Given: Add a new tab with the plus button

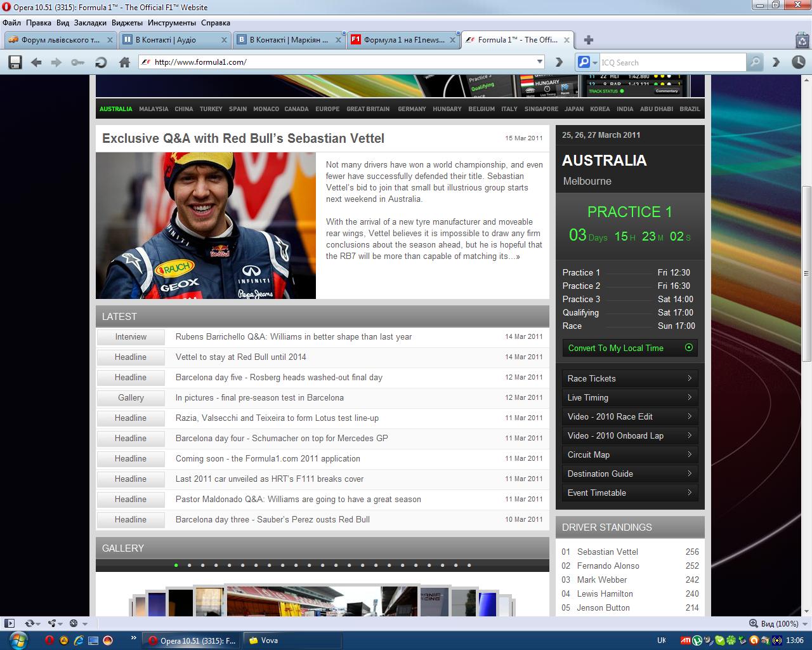Looking at the screenshot, I should [x=589, y=40].
